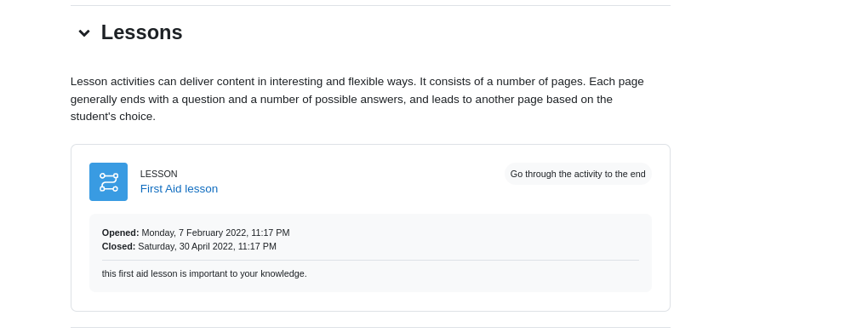This screenshot has height=333, width=868.
Task: Open the First Aid lesson link
Action: pyautogui.click(x=179, y=189)
